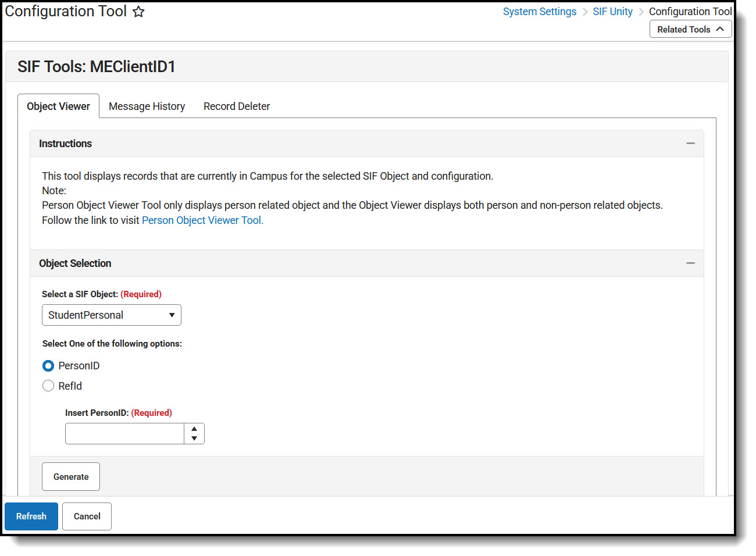Select the RefId radio button

pos(48,386)
